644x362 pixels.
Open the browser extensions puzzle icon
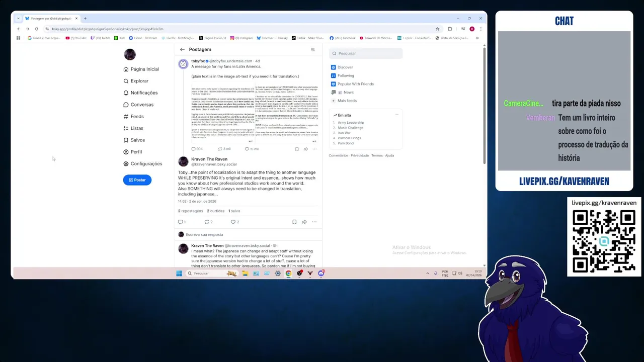[450, 29]
